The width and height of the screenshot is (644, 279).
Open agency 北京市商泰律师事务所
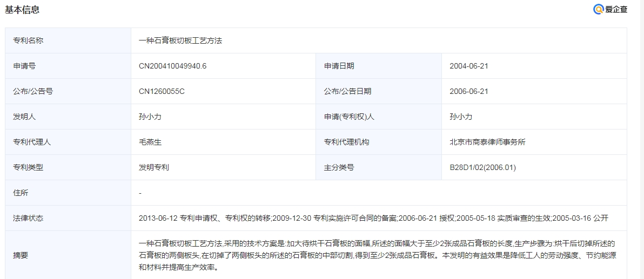[487, 142]
